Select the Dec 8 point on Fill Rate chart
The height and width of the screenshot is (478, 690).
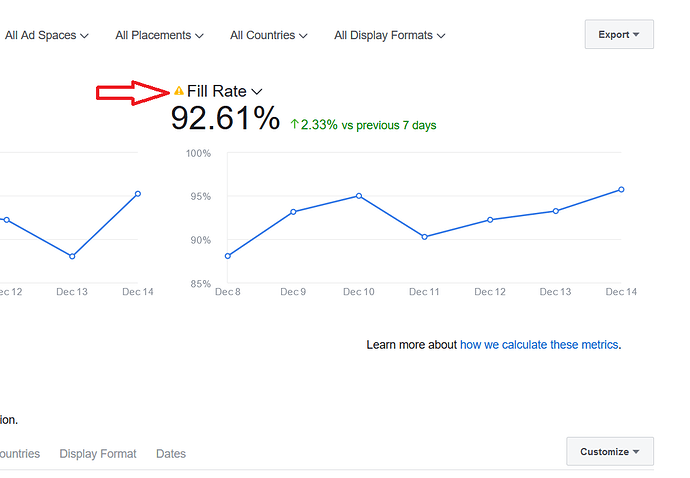[228, 256]
